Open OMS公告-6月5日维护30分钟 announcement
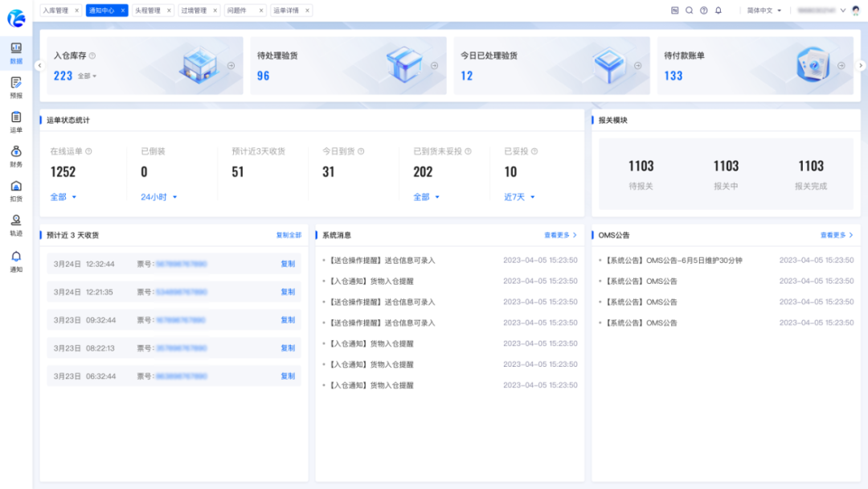868x489 pixels. coord(674,261)
